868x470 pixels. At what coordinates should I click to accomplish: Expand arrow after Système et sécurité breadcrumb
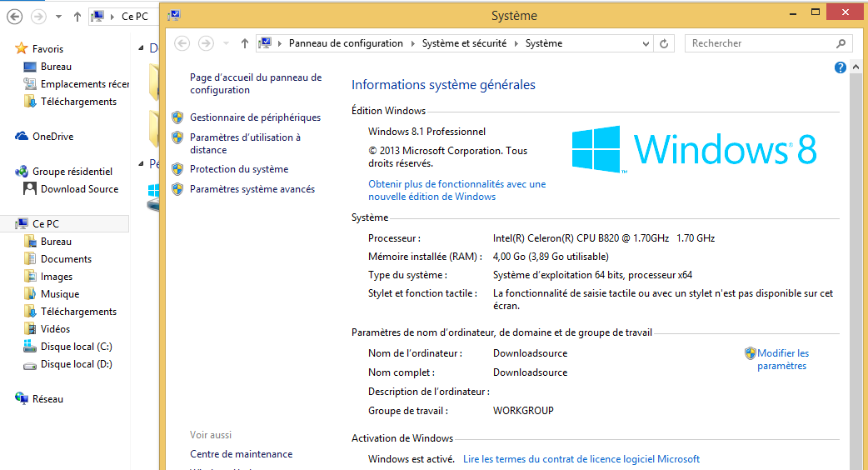point(516,43)
